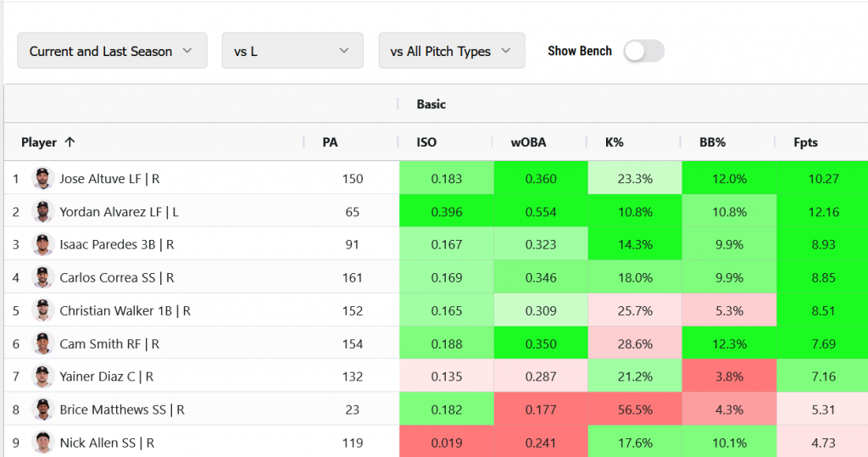
Task: Sort by the wOBA column header
Action: [528, 142]
